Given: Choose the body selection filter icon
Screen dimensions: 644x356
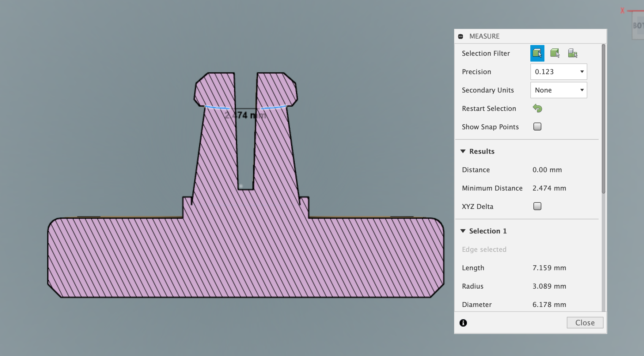Looking at the screenshot, I should pos(555,53).
